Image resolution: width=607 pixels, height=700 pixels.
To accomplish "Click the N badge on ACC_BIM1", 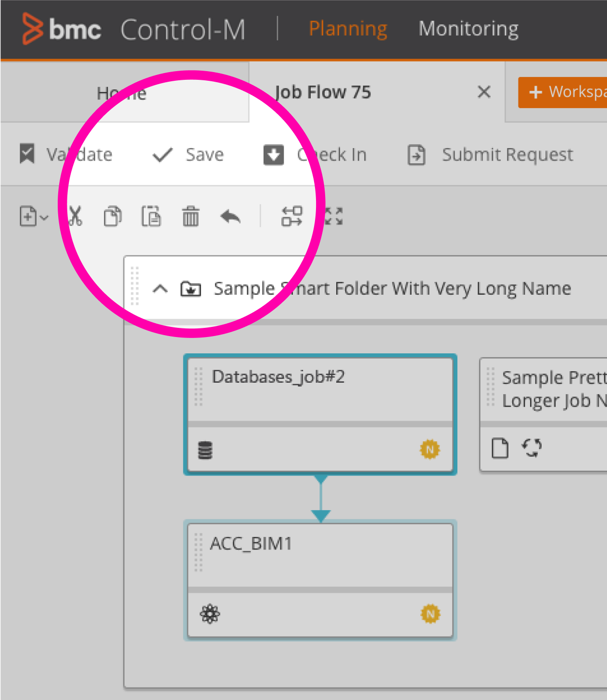I will [430, 614].
